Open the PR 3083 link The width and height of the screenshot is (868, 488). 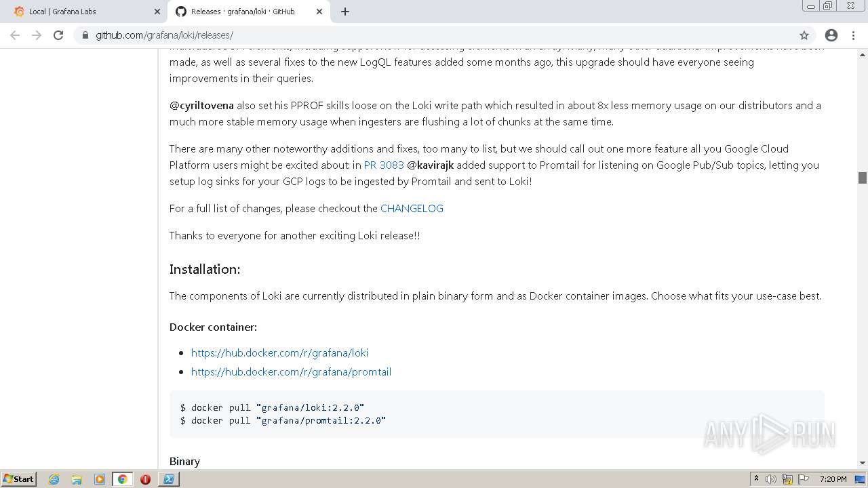click(x=384, y=165)
